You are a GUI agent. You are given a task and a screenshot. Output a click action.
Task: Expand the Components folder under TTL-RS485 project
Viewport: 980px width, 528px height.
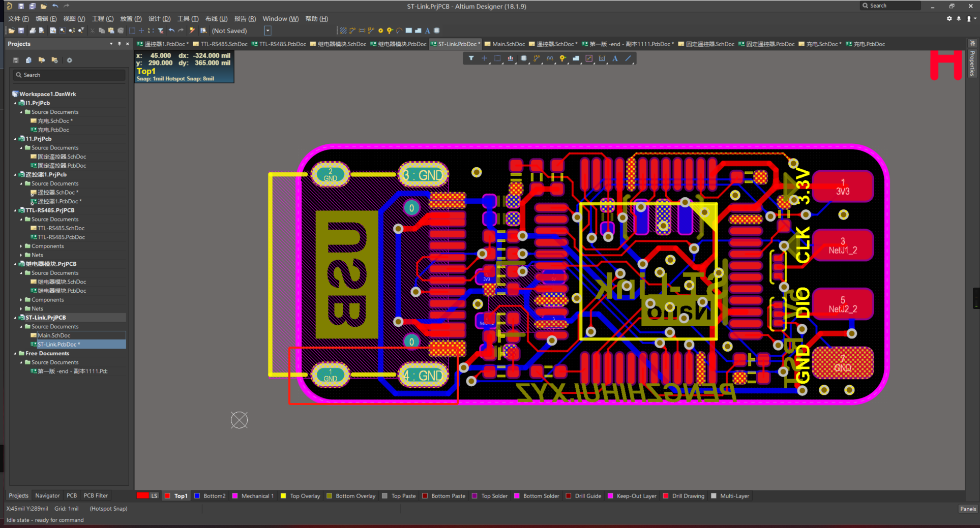[21, 246]
